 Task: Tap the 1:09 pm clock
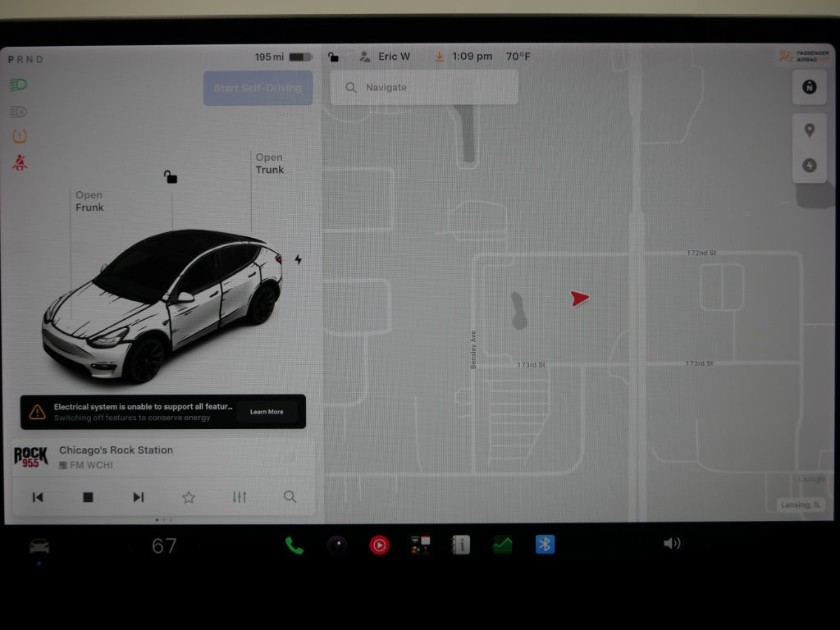pos(472,57)
